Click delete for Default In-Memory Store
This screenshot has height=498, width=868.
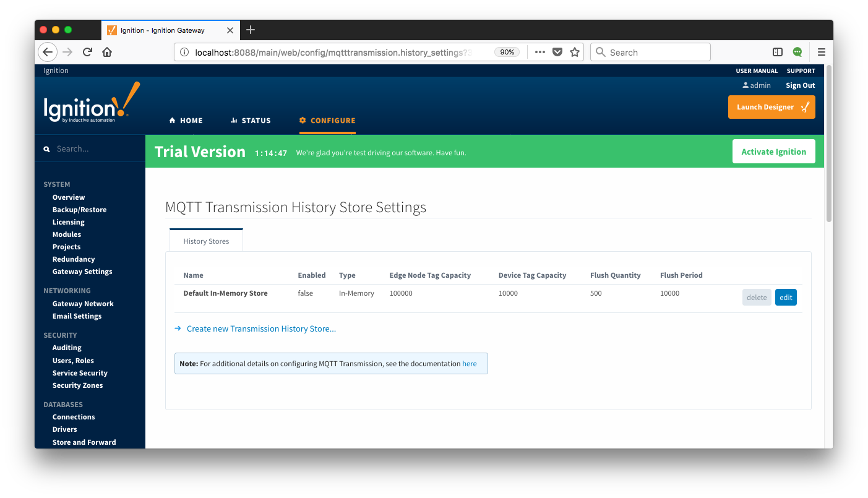tap(757, 298)
